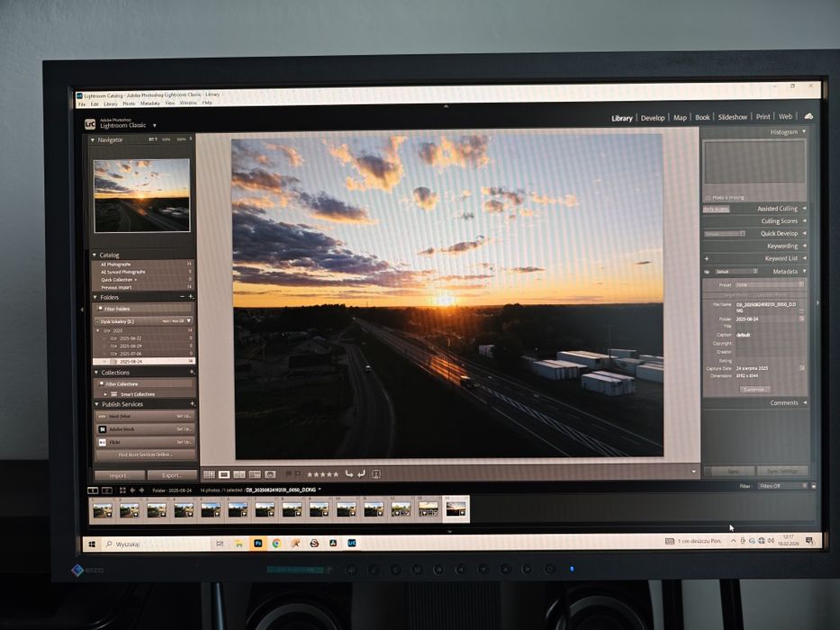Switch to Loupe view in toolbar

point(224,474)
